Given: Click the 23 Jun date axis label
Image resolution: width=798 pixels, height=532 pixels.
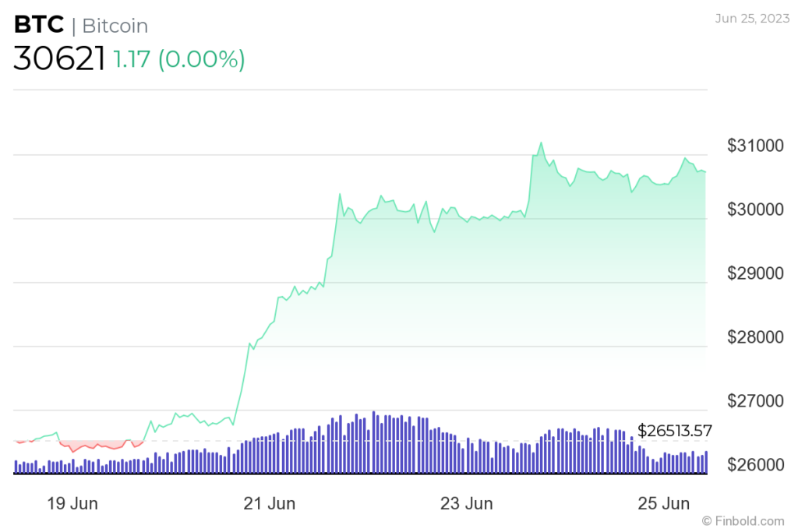Looking at the screenshot, I should tap(466, 503).
